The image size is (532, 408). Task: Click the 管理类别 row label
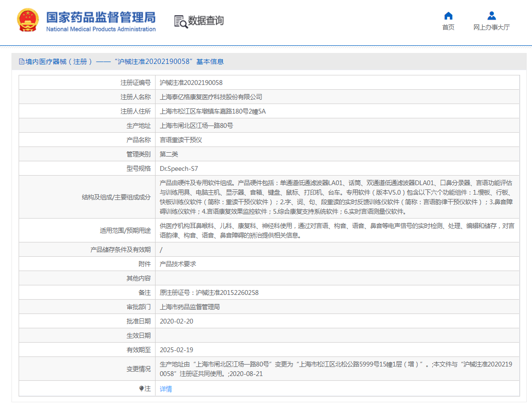coord(138,154)
